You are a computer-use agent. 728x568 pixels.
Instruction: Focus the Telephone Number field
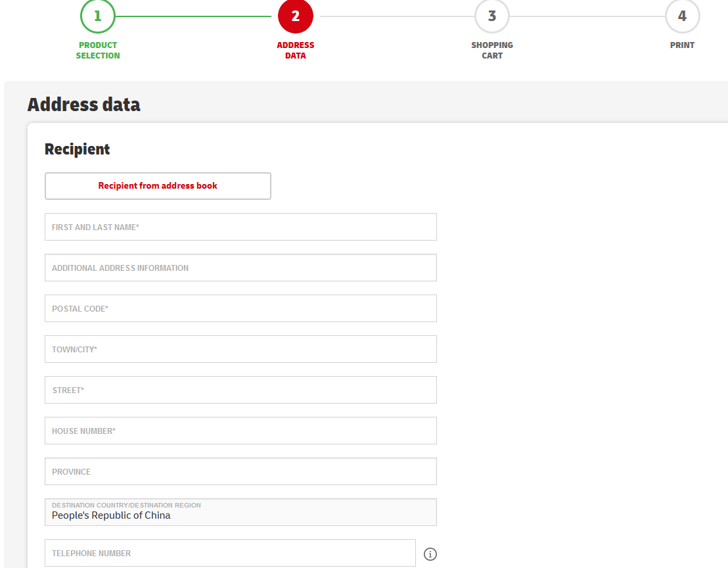point(230,553)
